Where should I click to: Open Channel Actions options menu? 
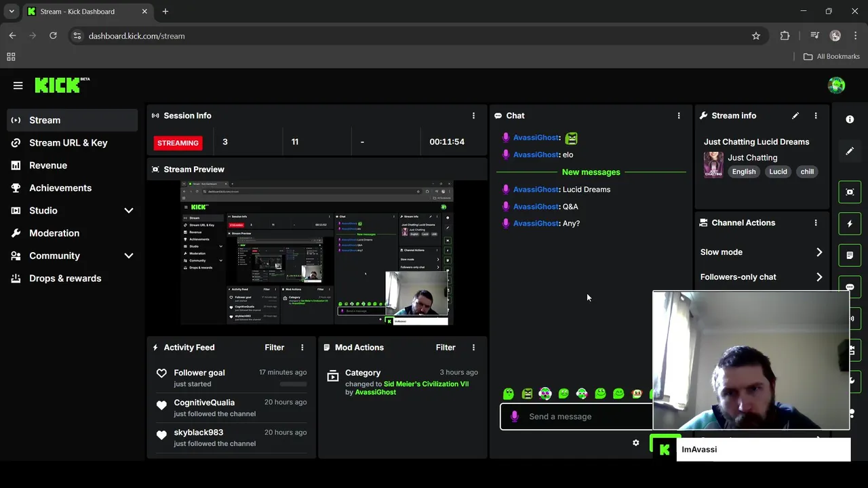[x=816, y=223]
